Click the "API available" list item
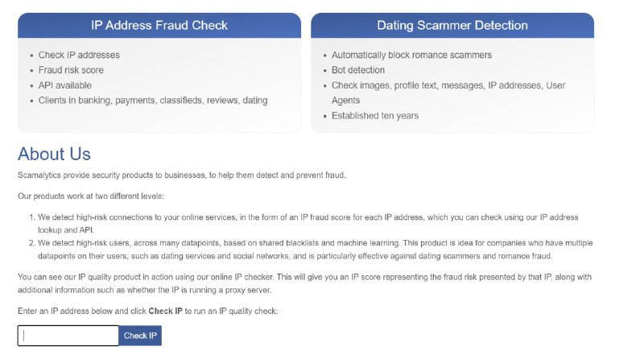644x355 pixels. point(65,85)
